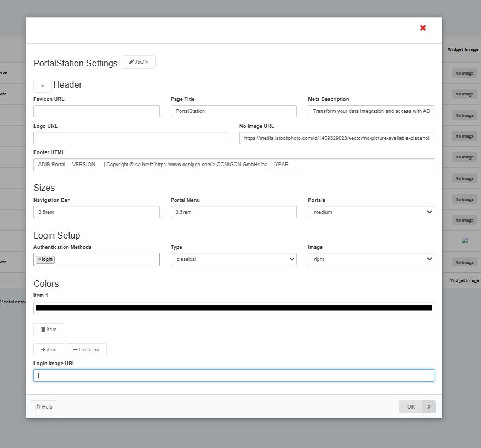Open Help from the dialog footer
The image size is (481, 448).
click(x=44, y=407)
